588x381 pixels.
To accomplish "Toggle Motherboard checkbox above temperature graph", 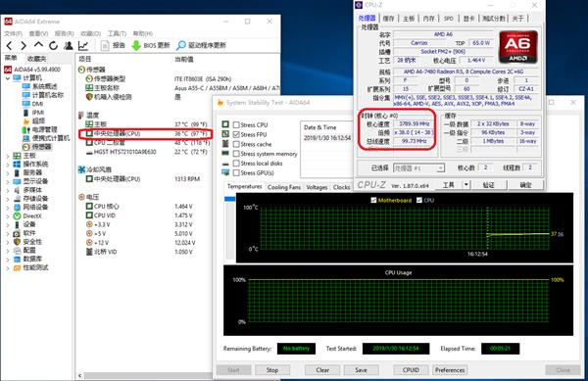I will (x=373, y=201).
